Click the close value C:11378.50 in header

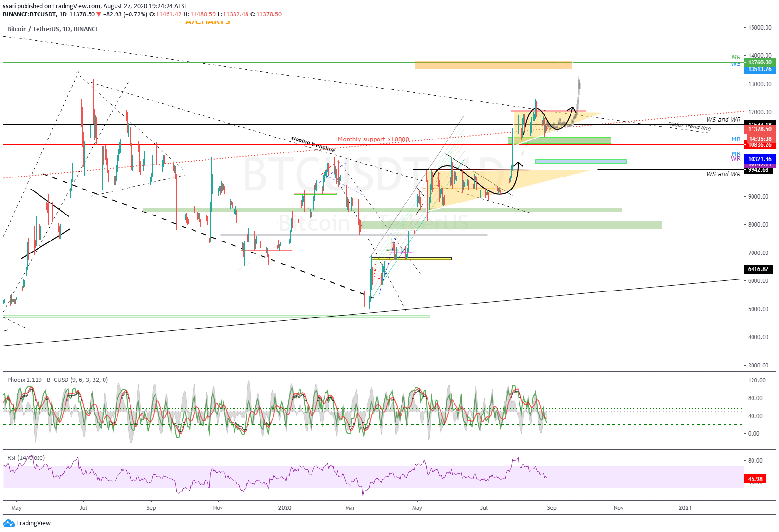(266, 14)
